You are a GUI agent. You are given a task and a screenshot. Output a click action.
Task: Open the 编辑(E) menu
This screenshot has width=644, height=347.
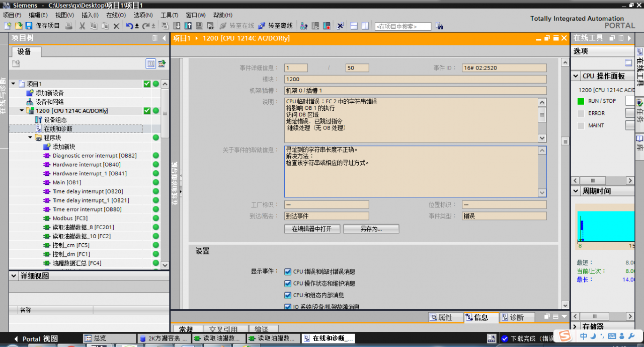coord(38,15)
